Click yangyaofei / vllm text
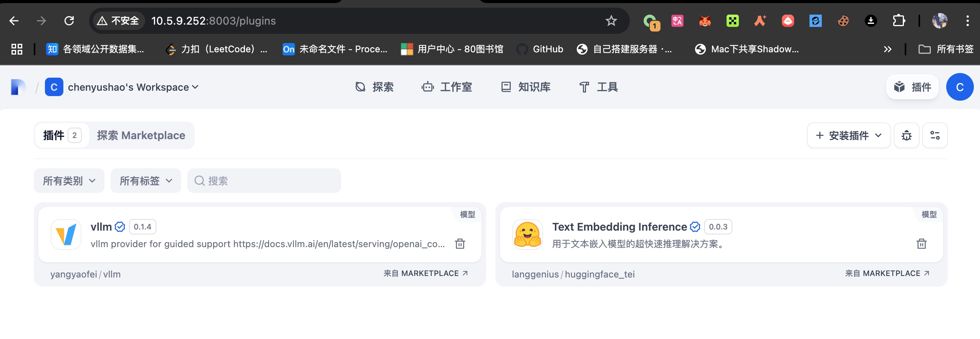Image resolution: width=980 pixels, height=339 pixels. pos(86,274)
